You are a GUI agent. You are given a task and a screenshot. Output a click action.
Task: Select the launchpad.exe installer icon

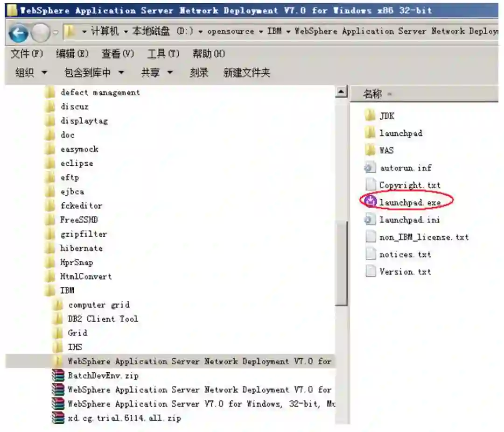pos(370,202)
